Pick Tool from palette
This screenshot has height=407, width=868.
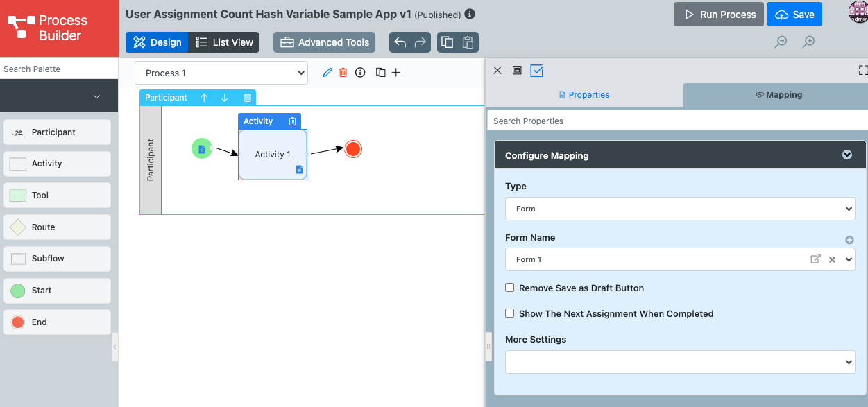(x=58, y=196)
